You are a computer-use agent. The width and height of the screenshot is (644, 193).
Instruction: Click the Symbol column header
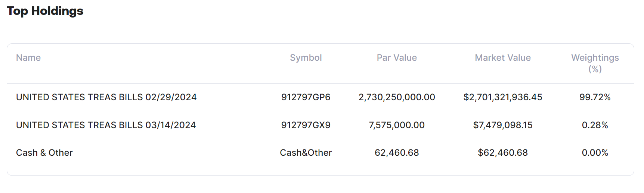[x=306, y=58]
